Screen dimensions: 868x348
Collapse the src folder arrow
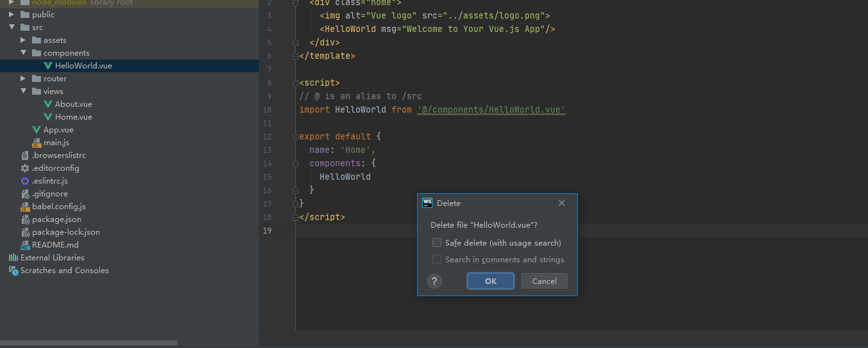pyautogui.click(x=12, y=27)
